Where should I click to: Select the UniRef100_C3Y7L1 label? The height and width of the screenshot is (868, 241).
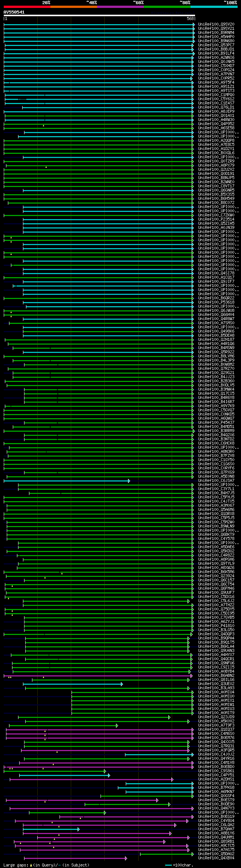point(216,489)
